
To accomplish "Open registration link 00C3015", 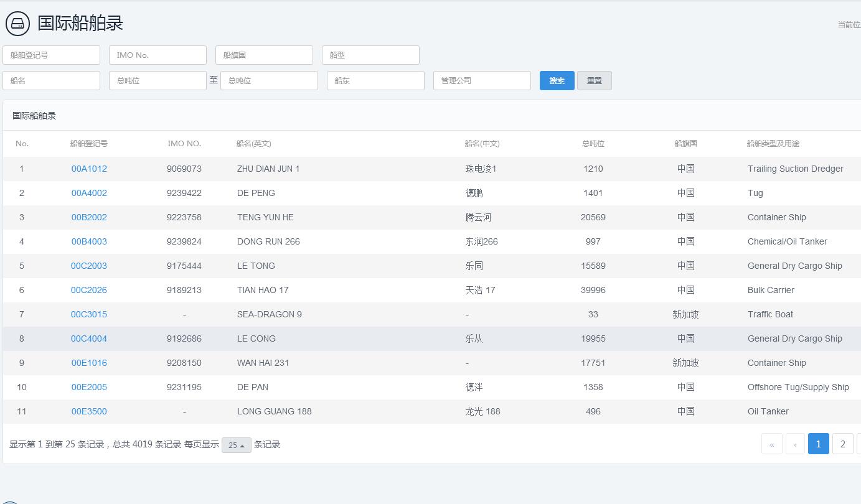I will coord(89,314).
